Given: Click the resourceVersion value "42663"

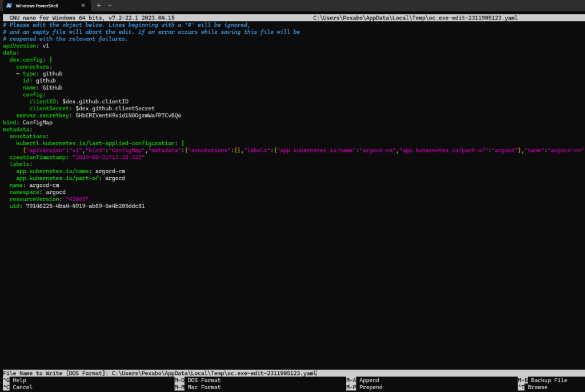Looking at the screenshot, I should pos(77,199).
